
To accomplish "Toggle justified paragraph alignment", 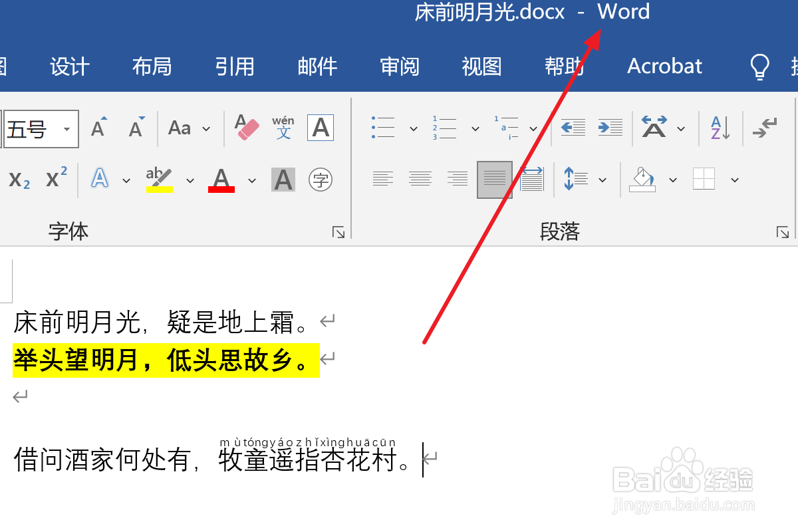I will pyautogui.click(x=494, y=178).
